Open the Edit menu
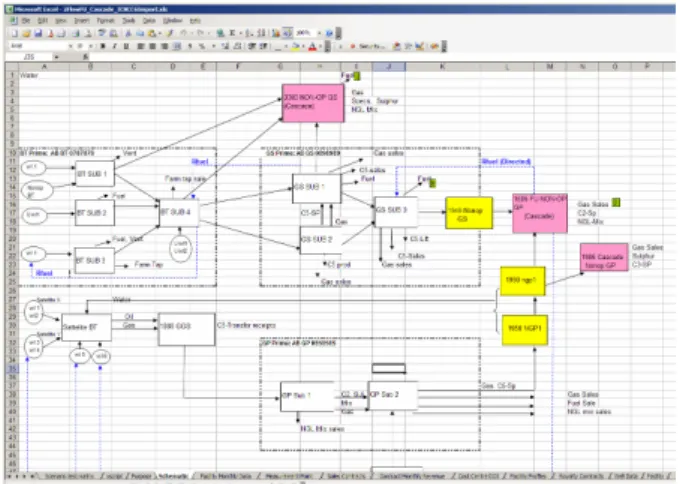Viewport: 680px width, 484px height. [x=42, y=20]
